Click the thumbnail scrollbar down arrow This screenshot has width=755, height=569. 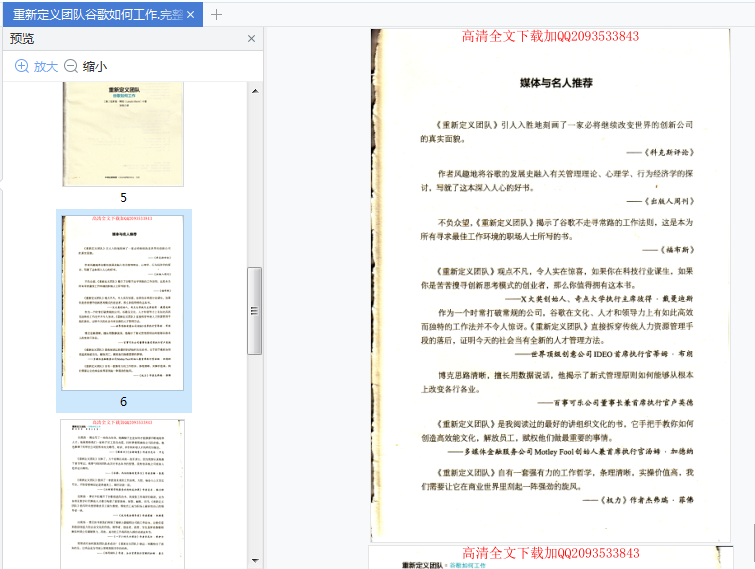click(x=255, y=561)
